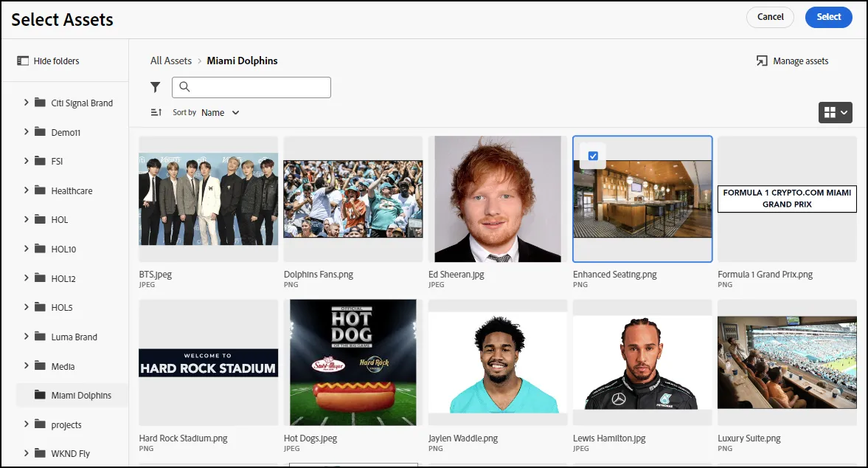The height and width of the screenshot is (468, 868).
Task: Click the Miami Dolphins breadcrumb title
Action: [x=243, y=61]
